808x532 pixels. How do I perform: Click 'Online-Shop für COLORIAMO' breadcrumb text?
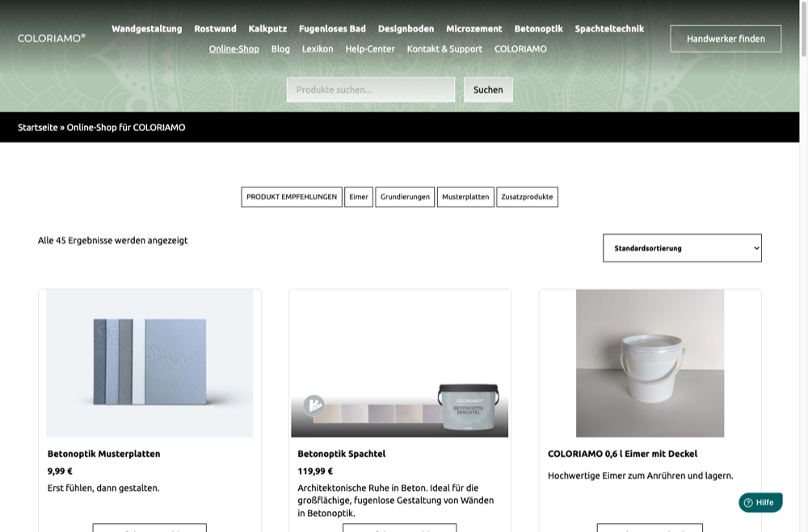pyautogui.click(x=126, y=128)
